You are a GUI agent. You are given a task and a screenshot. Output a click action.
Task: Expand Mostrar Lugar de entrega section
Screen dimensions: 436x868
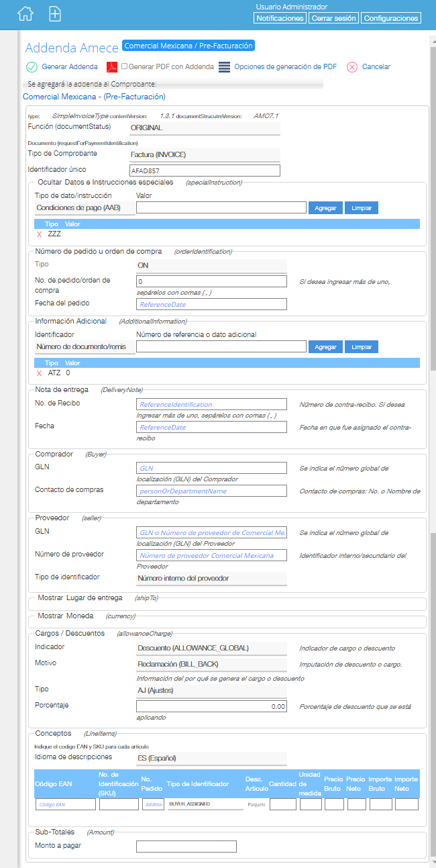pos(80,597)
